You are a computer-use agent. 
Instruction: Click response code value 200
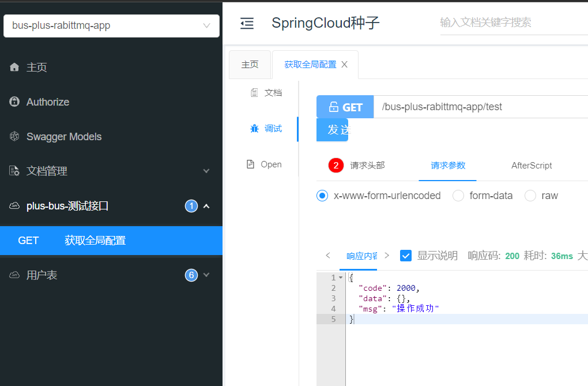point(512,256)
